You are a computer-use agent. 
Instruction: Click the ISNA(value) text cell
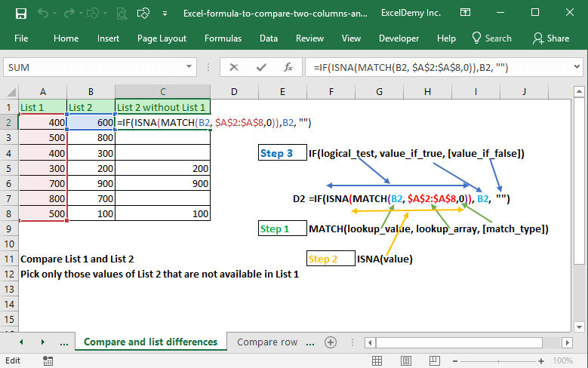pyautogui.click(x=385, y=259)
